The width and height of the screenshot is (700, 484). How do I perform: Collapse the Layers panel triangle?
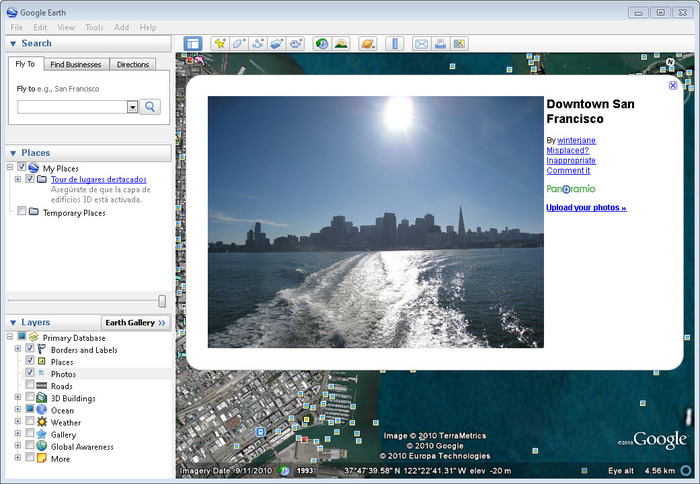click(x=13, y=322)
